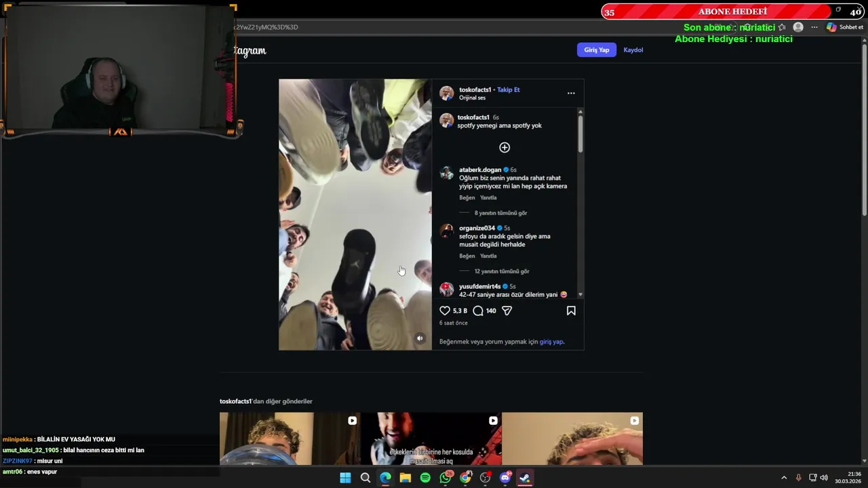This screenshot has height=488, width=868.
Task: Open OBS Studio from the taskbar
Action: tap(486, 478)
